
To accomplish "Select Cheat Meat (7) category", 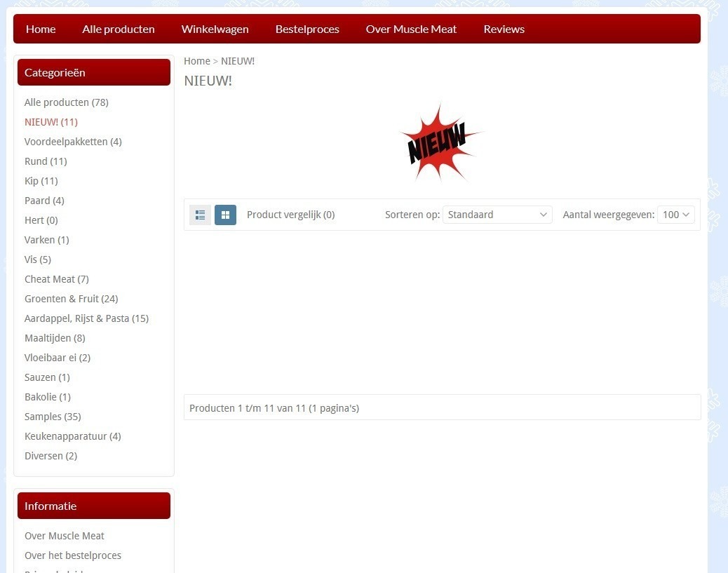I will pos(56,279).
